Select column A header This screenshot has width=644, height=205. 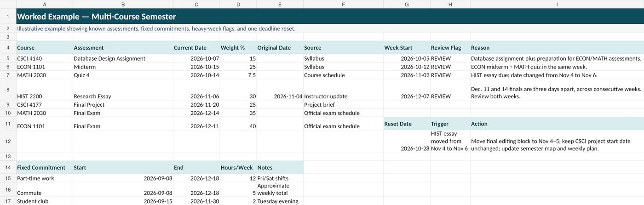44,4
